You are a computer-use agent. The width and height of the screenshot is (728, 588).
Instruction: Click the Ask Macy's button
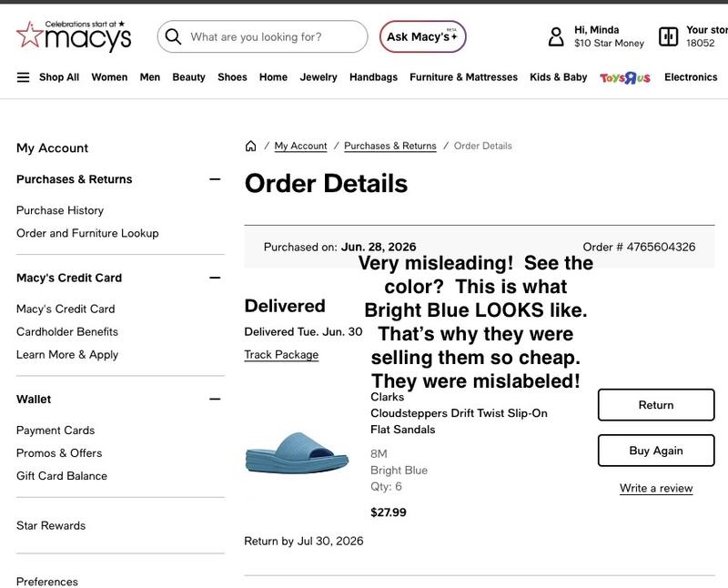(x=422, y=36)
